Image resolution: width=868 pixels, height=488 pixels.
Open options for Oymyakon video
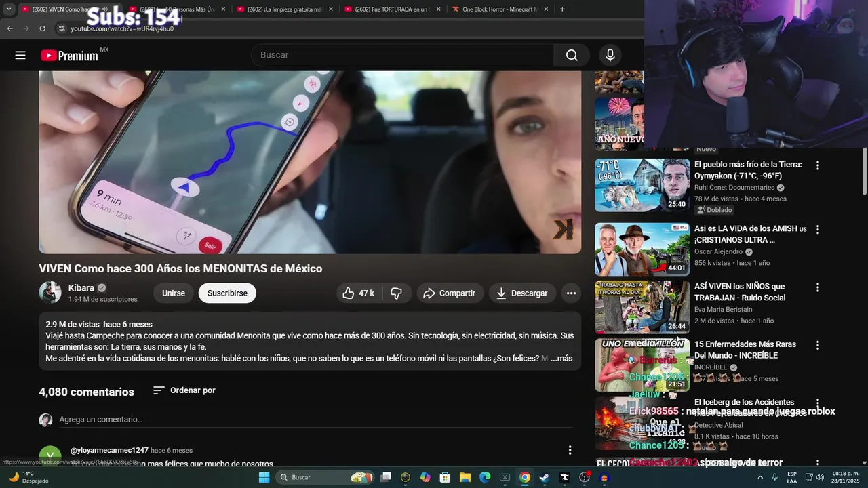coord(817,165)
